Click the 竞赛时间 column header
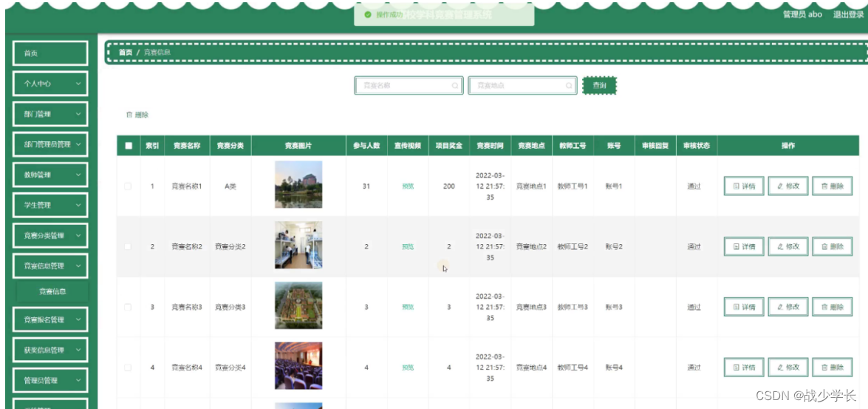 click(x=491, y=146)
